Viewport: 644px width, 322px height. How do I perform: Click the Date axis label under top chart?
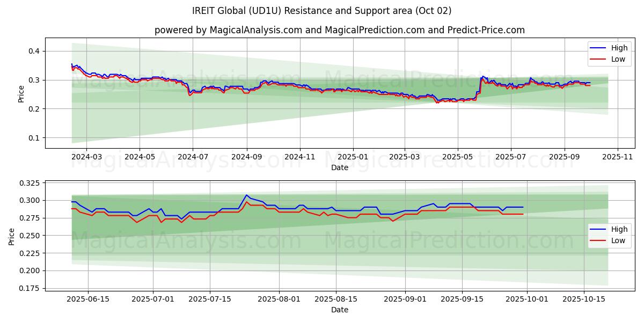(x=339, y=167)
